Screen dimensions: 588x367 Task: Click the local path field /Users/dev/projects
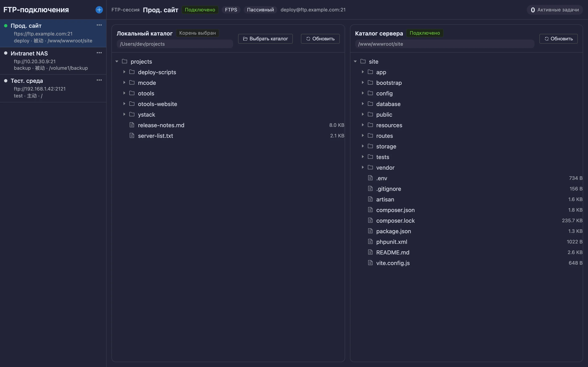(x=175, y=44)
